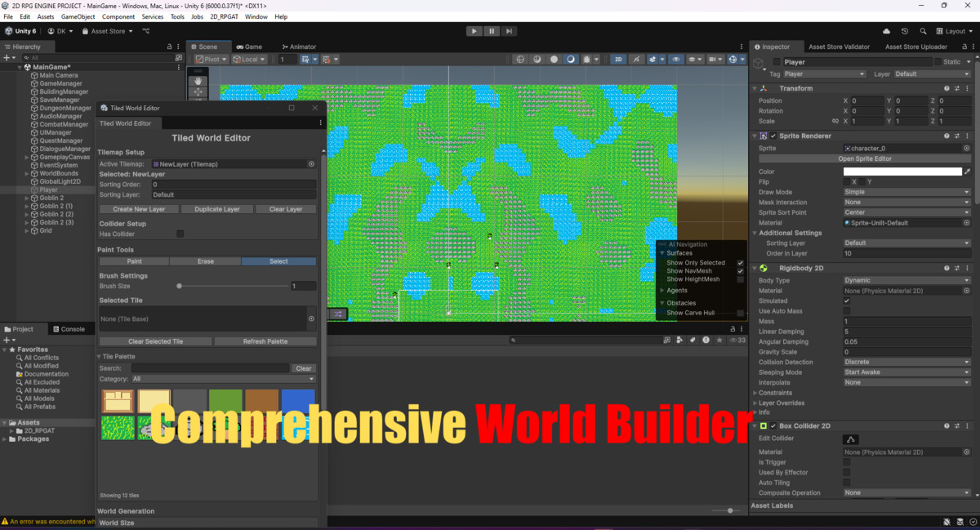
Task: Switch to the Console tab
Action: 68,329
